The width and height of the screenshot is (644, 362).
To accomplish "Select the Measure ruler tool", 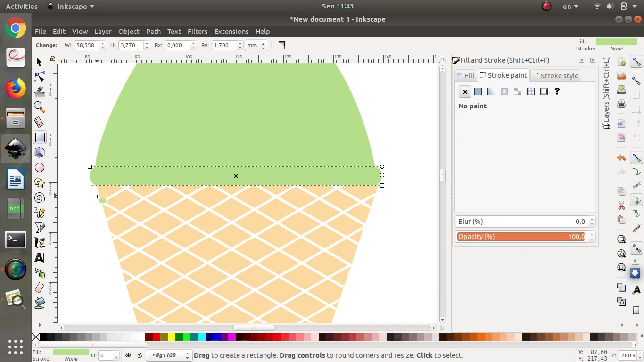I will 40,122.
